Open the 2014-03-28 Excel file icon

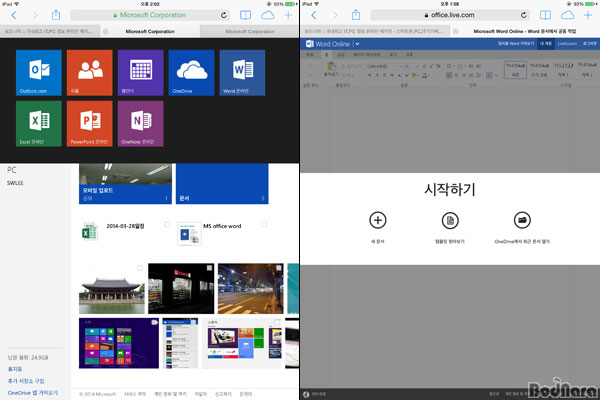[90, 231]
